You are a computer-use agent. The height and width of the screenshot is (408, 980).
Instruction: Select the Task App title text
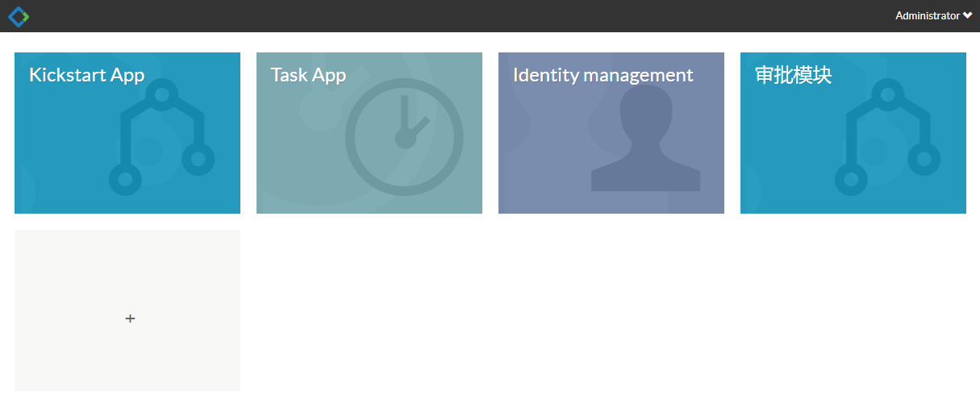pyautogui.click(x=308, y=75)
